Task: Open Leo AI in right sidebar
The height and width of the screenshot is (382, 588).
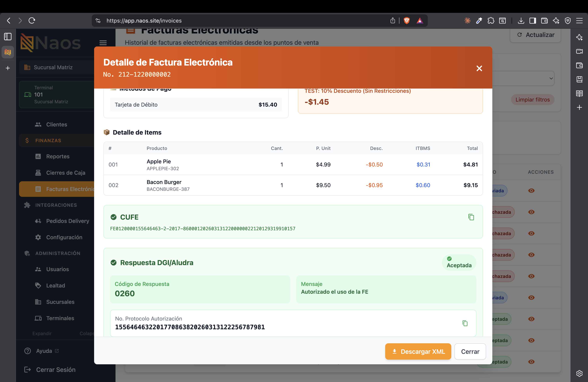Action: tap(579, 37)
